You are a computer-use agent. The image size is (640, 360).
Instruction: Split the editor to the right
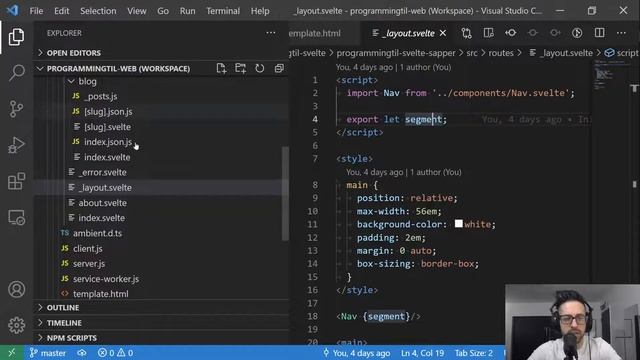599,33
